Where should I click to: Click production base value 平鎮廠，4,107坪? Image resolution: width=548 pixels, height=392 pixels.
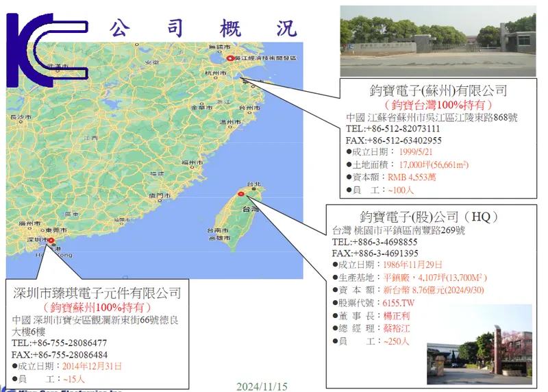414,278
